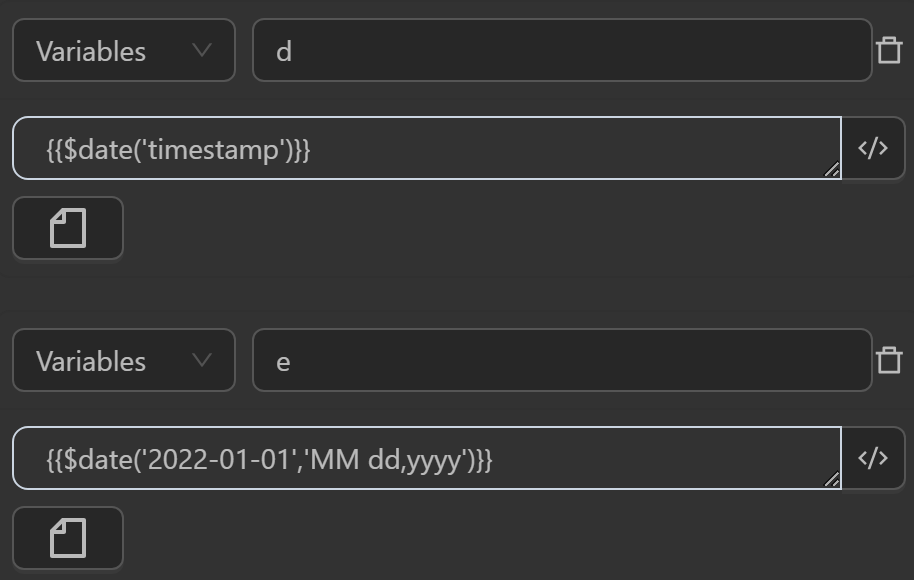
Task: Click the clipboard icon under variable d
Action: pyautogui.click(x=67, y=228)
